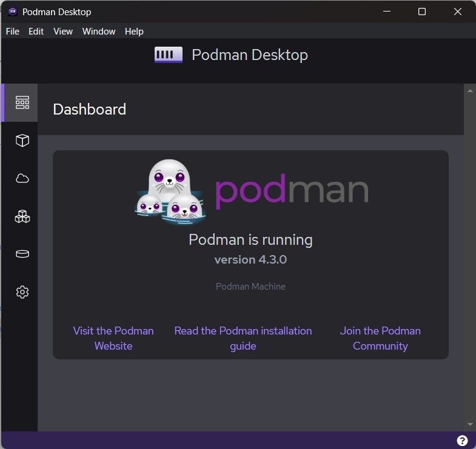Open the View menu
Screen dimensions: 476x449
tap(63, 32)
